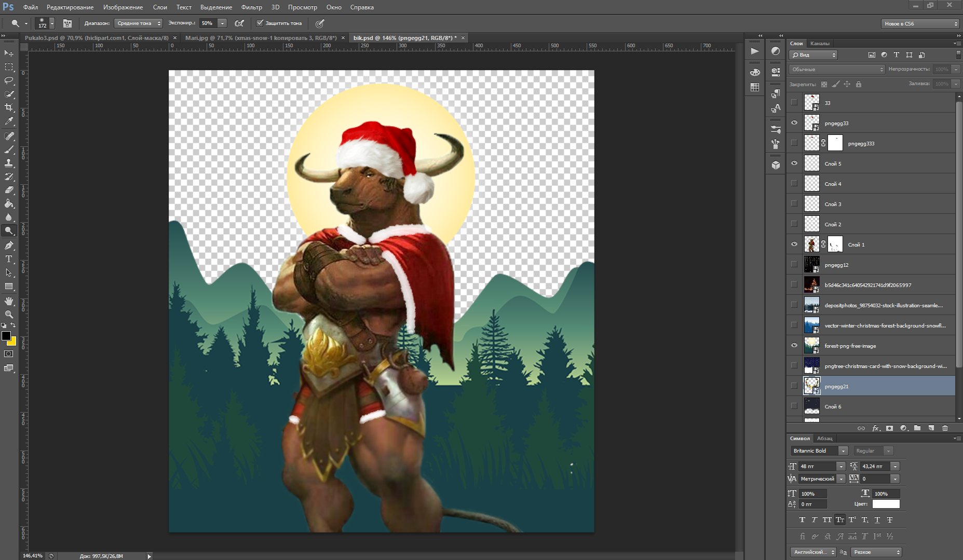
Task: Select the Paint Bucket tool
Action: (x=9, y=203)
